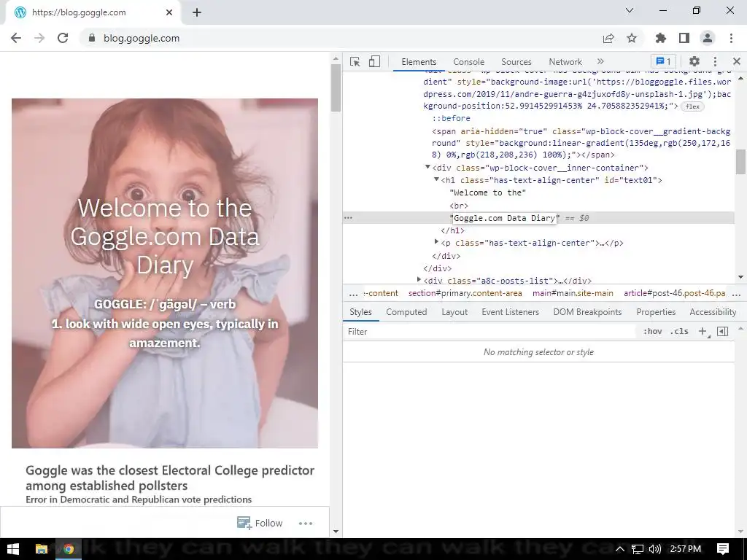Open the Windows Start menu
This screenshot has width=747, height=560.
coord(13,549)
